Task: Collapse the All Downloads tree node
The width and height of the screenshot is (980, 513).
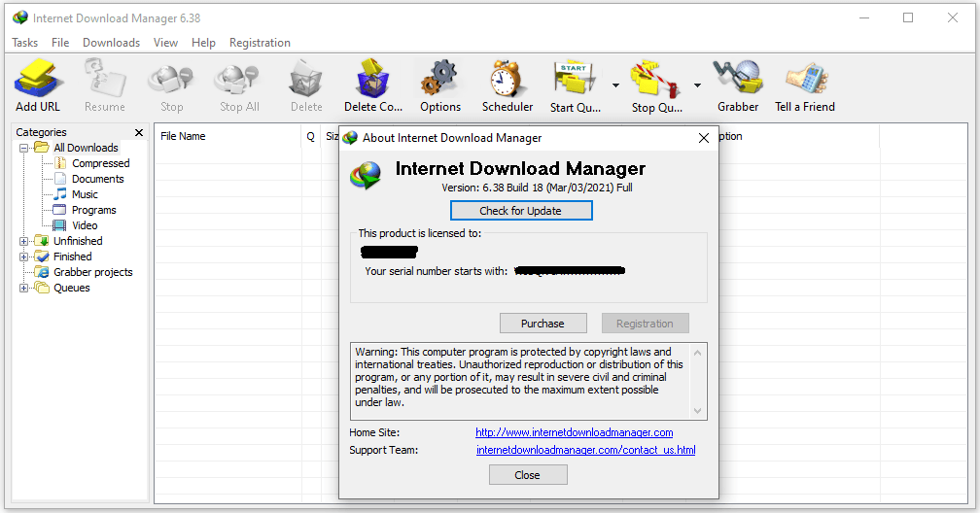Action: [x=23, y=148]
